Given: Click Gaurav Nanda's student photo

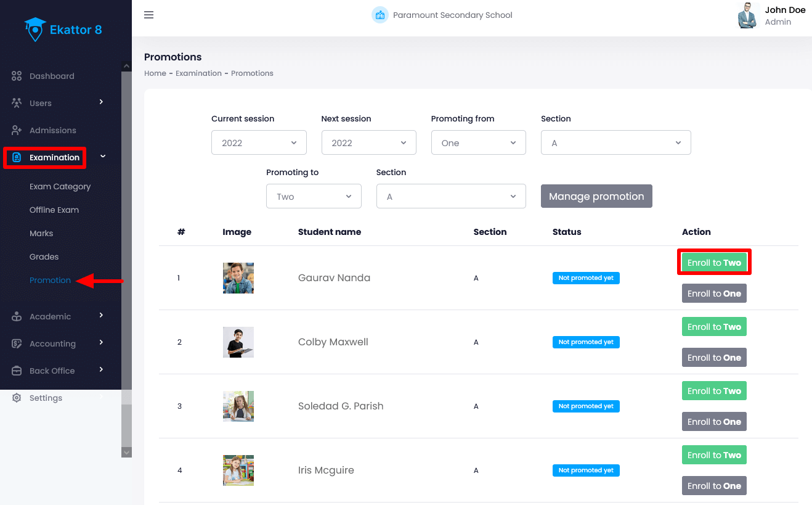Looking at the screenshot, I should point(238,278).
